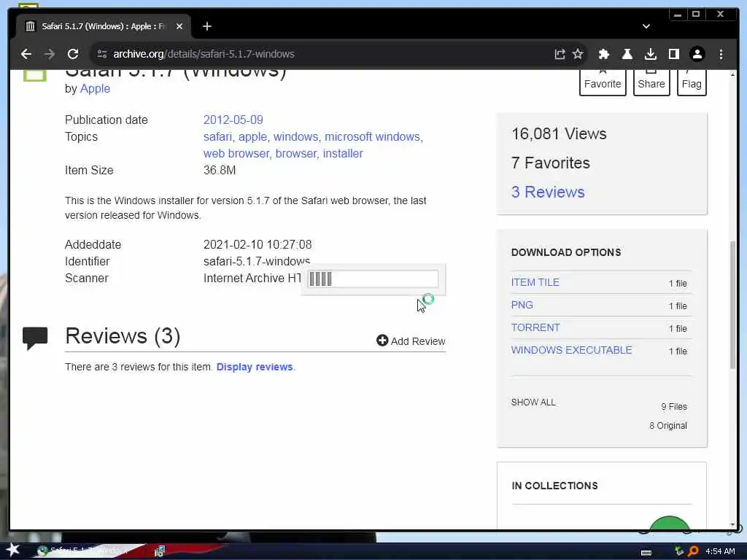Screen dimensions: 747x560
Task: Click the orange magnifier tray icon
Action: (x=694, y=551)
